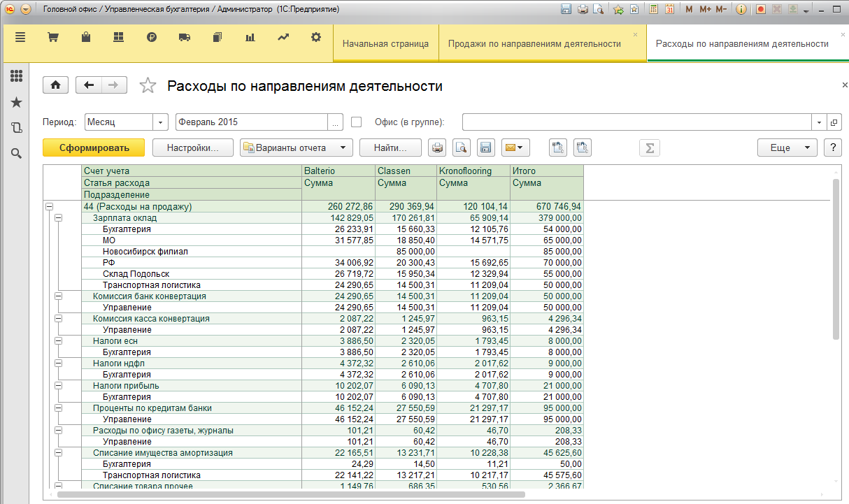The width and height of the screenshot is (849, 504).
Task: Click the M+ memory button
Action: click(x=705, y=10)
